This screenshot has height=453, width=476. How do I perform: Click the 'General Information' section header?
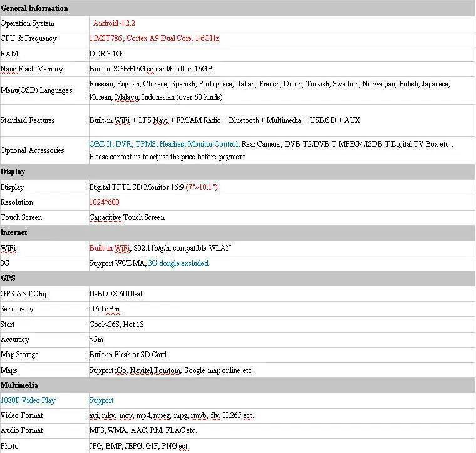tap(34, 8)
